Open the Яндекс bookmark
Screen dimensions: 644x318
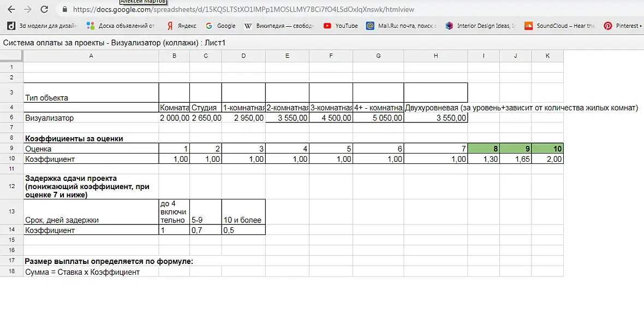[181, 26]
